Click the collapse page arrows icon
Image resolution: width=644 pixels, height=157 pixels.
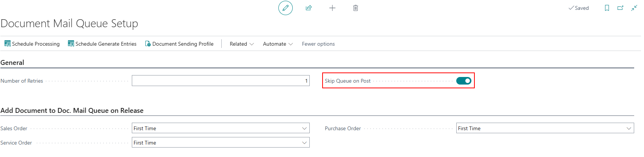pos(634,8)
